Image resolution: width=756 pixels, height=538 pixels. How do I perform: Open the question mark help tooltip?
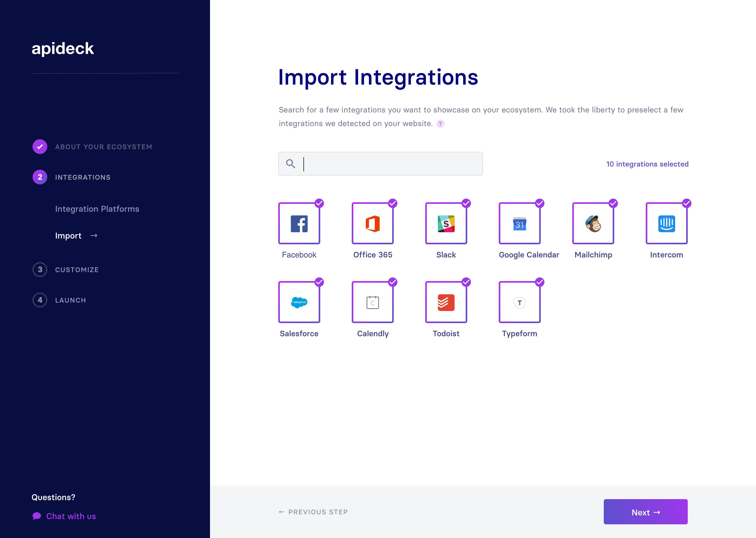[440, 124]
